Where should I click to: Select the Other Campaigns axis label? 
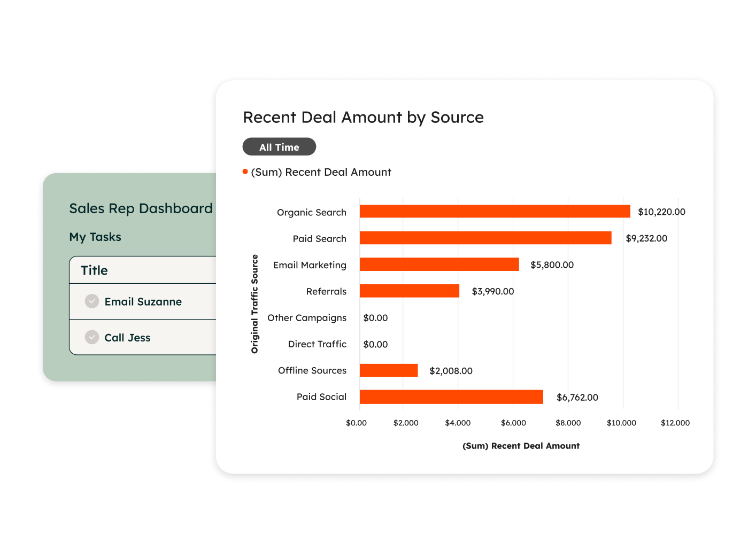(307, 318)
